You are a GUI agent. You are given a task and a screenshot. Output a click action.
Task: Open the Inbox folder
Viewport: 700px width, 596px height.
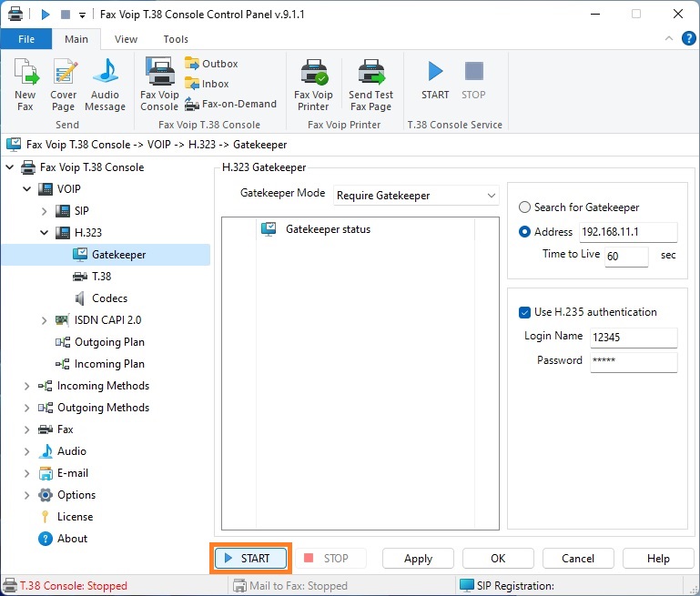207,84
